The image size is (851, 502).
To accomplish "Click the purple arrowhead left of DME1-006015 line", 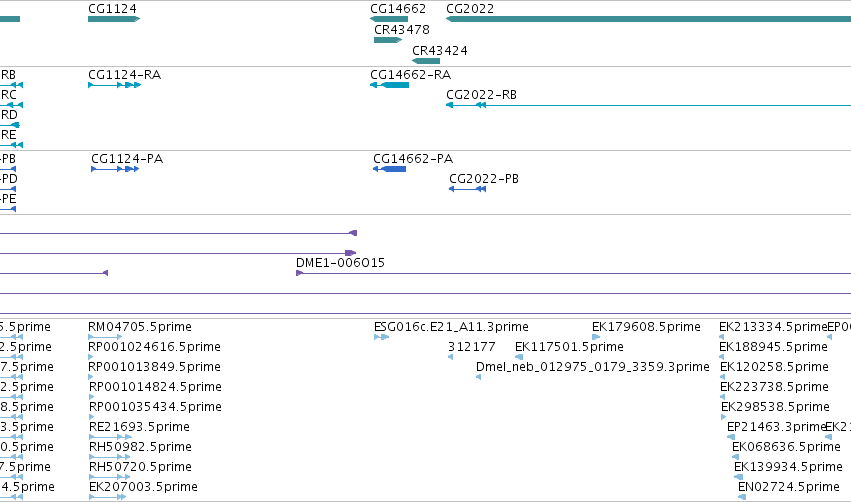I will click(x=299, y=273).
